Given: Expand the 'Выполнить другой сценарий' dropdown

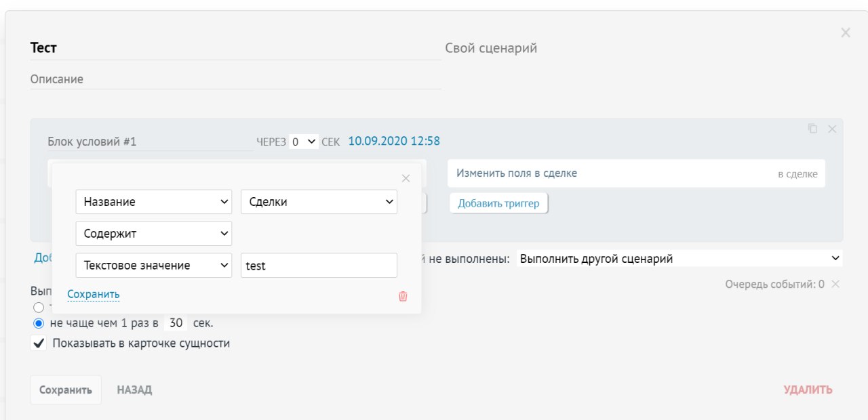Looking at the screenshot, I should [x=679, y=259].
